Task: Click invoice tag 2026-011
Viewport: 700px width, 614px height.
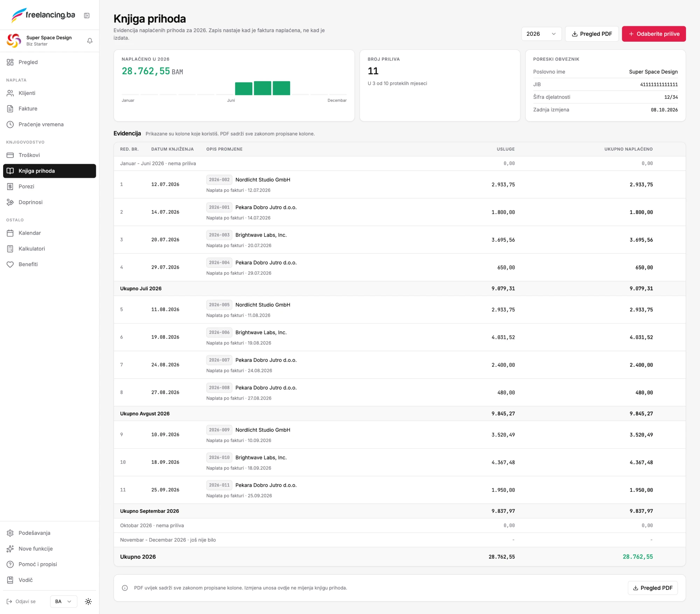Action: pos(219,485)
